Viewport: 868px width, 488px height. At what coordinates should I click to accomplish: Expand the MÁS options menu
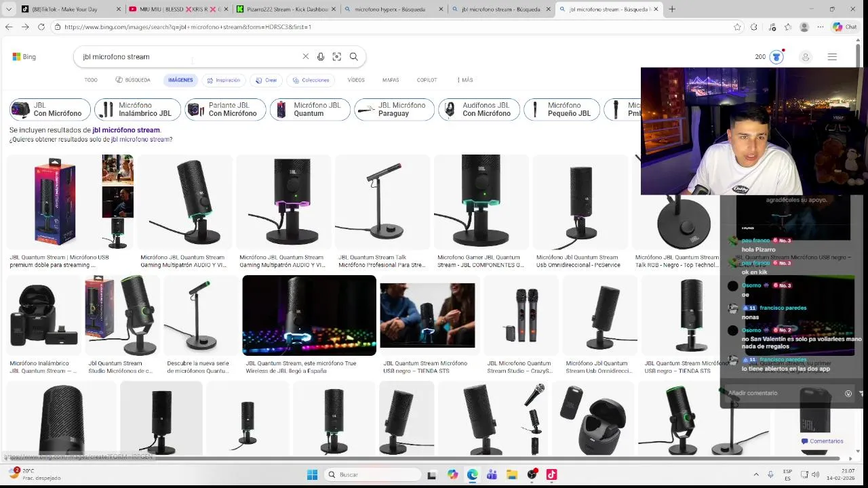point(465,80)
